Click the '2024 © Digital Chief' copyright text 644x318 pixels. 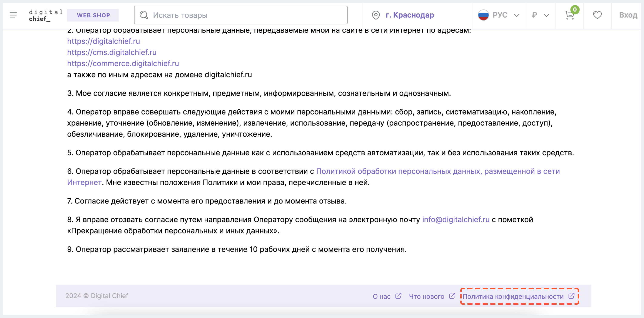tap(97, 296)
